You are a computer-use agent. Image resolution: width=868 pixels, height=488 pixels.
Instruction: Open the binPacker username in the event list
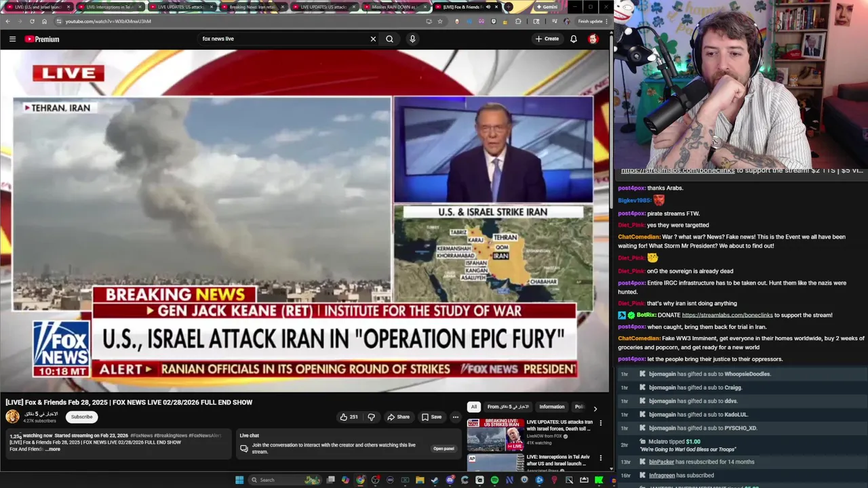point(661,462)
